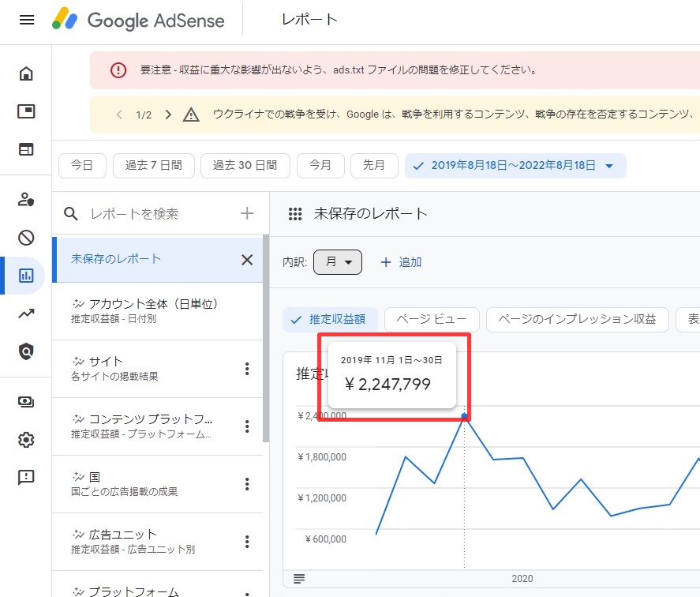Select the 過去 7 日間 date filter

[x=153, y=166]
